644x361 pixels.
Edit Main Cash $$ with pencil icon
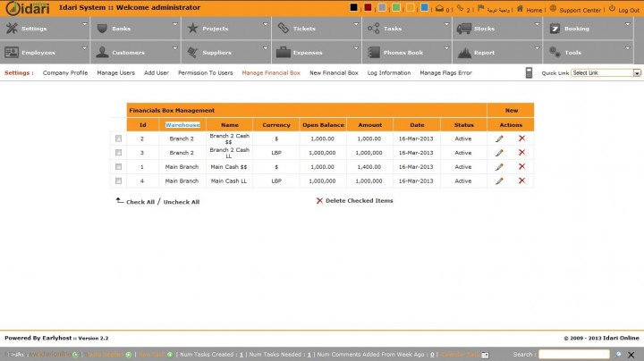(499, 167)
